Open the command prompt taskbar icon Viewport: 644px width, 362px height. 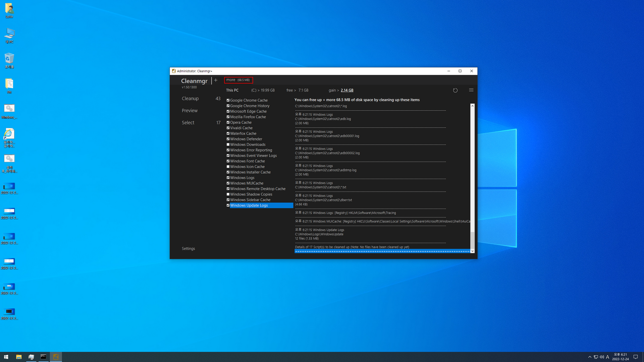click(x=43, y=357)
